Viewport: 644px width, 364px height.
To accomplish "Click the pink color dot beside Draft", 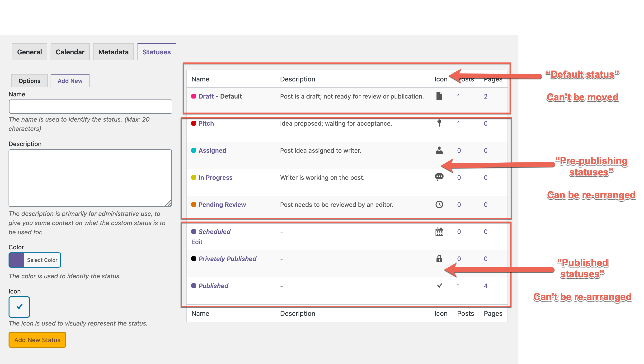I will (193, 96).
